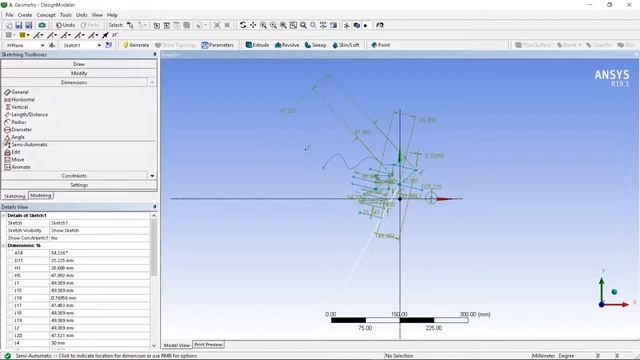The width and height of the screenshot is (640, 360).
Task: Click the Sweep tool
Action: [315, 45]
